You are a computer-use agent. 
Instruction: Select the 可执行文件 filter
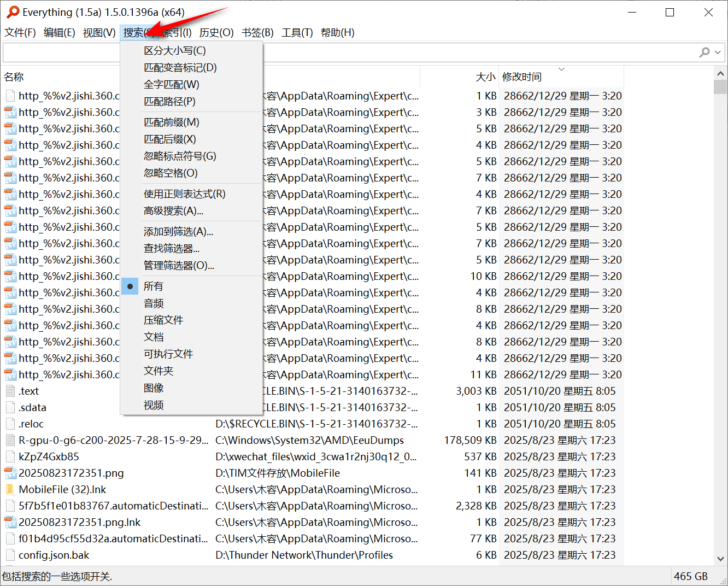coord(192,354)
